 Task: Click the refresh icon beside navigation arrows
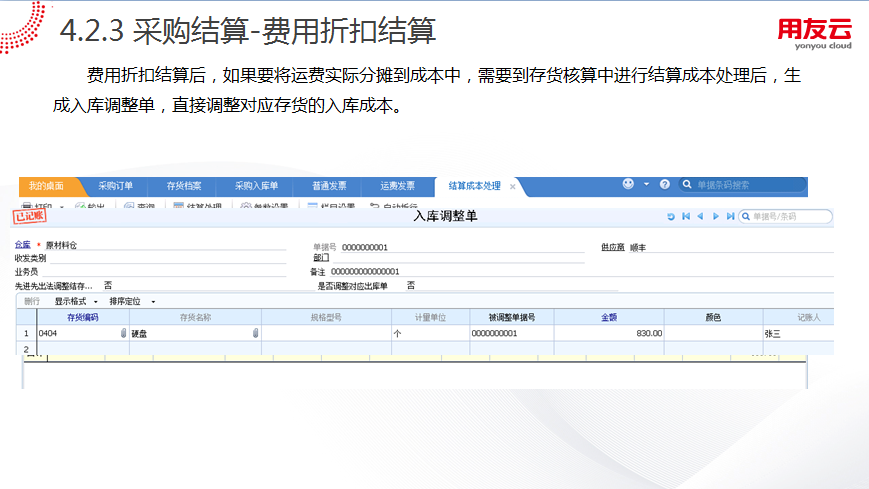[x=671, y=216]
